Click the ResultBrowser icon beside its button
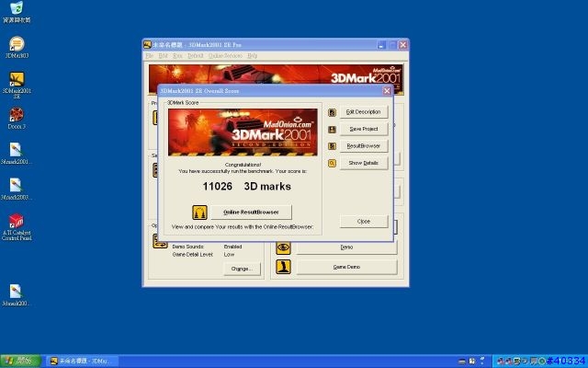This screenshot has height=368, width=588. pos(332,146)
